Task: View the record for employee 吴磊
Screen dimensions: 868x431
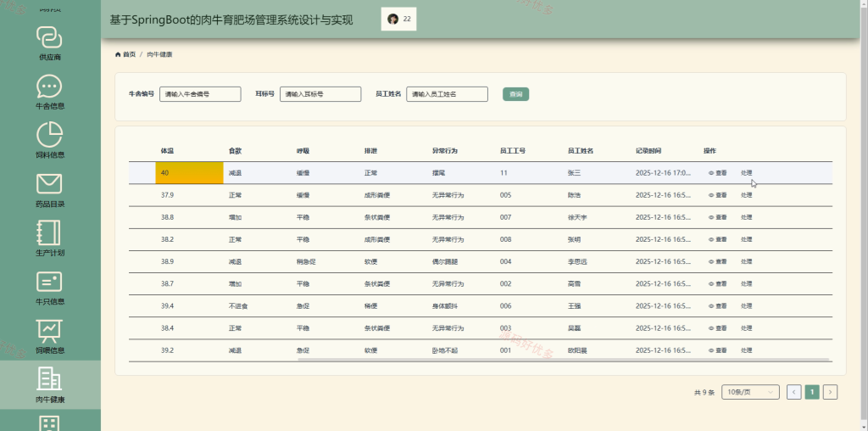Action: click(717, 328)
